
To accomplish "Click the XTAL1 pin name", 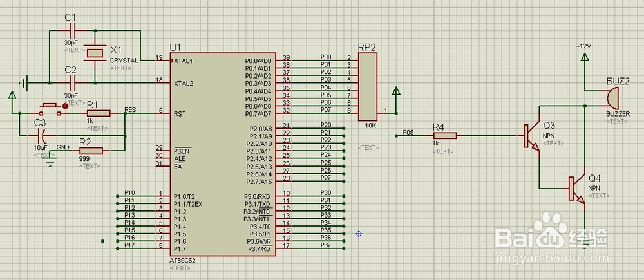I will 184,61.
